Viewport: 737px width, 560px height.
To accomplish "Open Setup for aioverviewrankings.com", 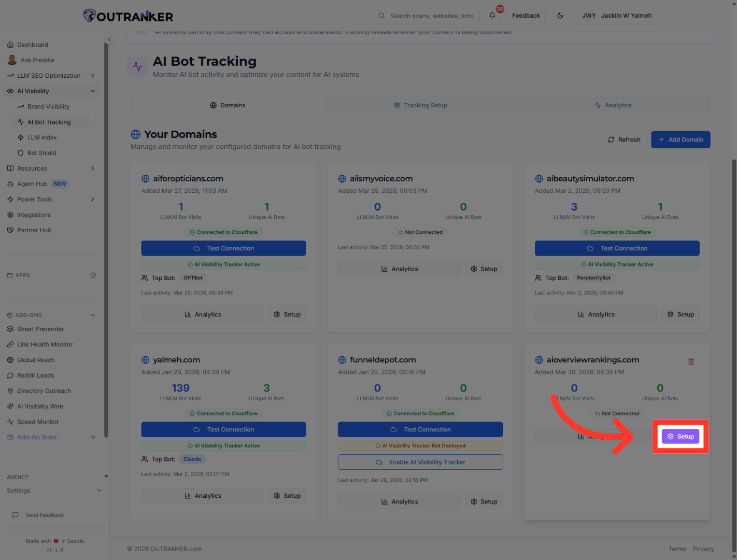I will (x=681, y=437).
